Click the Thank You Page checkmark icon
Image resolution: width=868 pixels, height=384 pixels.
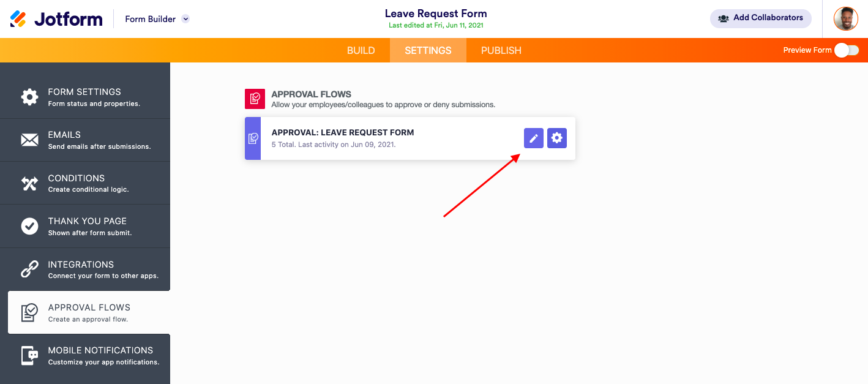coord(29,226)
